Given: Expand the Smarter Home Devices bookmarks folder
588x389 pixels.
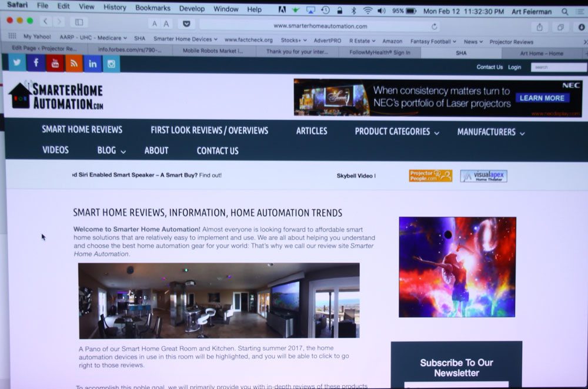Looking at the screenshot, I should 185,39.
